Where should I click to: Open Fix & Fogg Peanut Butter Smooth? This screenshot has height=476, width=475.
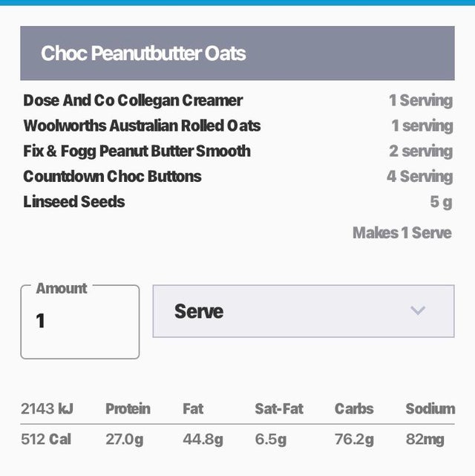click(137, 151)
